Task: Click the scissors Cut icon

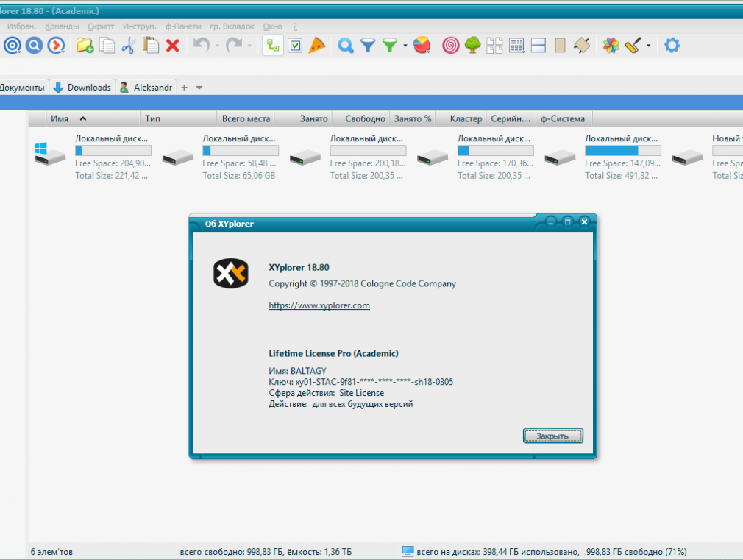Action: coord(129,46)
